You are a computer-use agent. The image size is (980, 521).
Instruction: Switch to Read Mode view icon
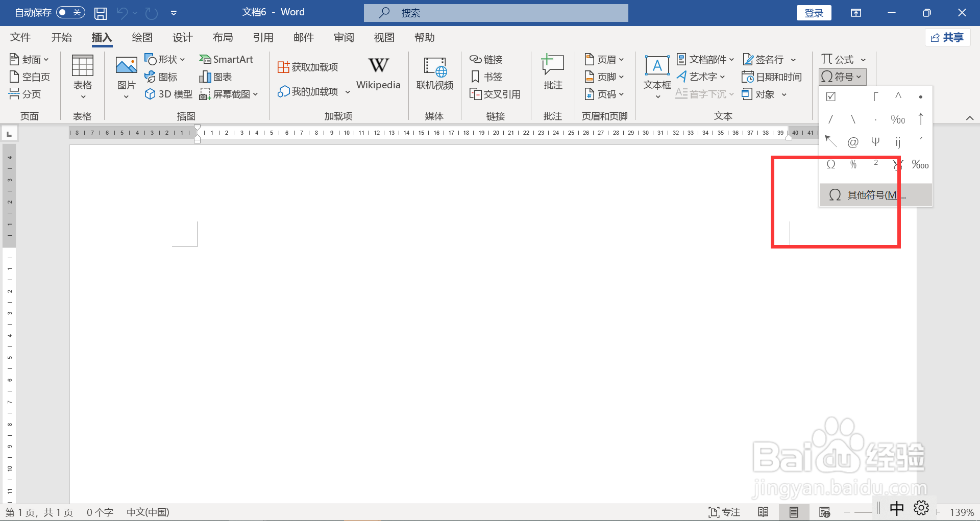[763, 512]
